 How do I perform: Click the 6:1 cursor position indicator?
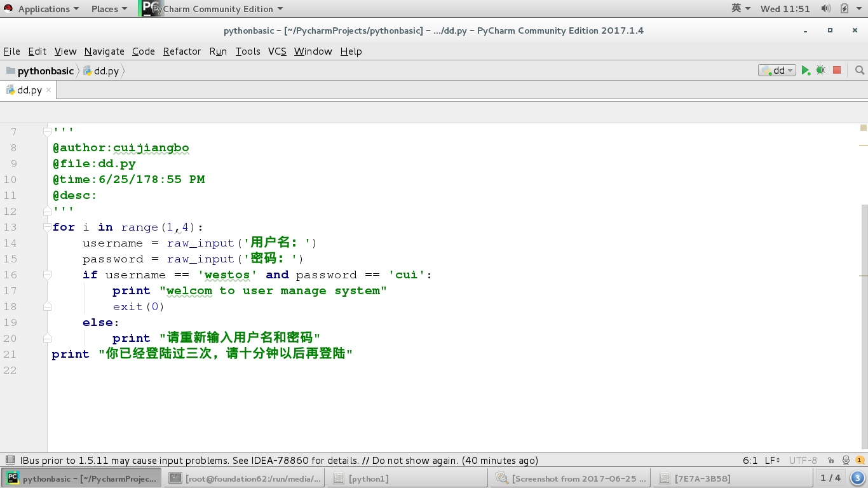tap(750, 461)
